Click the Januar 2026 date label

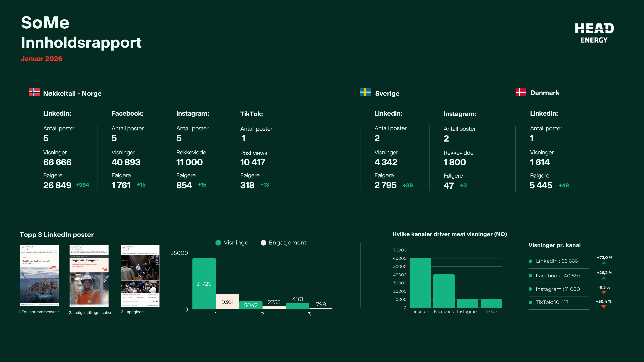tap(41, 59)
